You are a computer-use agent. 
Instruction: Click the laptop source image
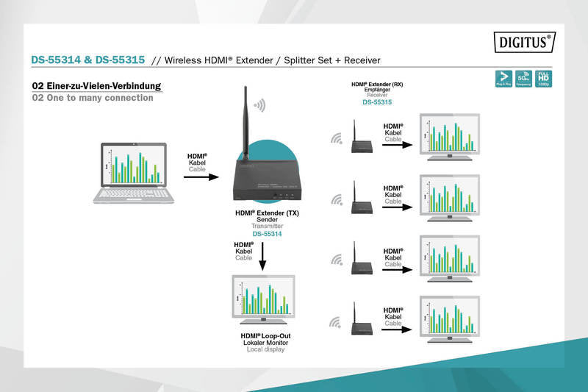pyautogui.click(x=133, y=174)
